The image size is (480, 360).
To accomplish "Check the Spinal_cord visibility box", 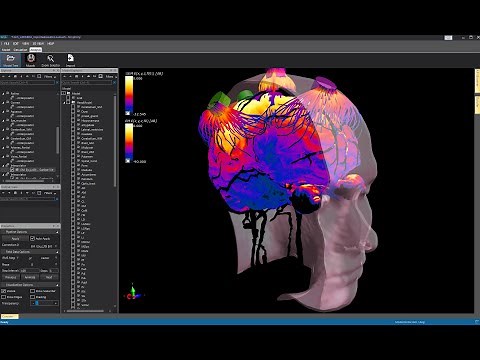I will [73, 161].
